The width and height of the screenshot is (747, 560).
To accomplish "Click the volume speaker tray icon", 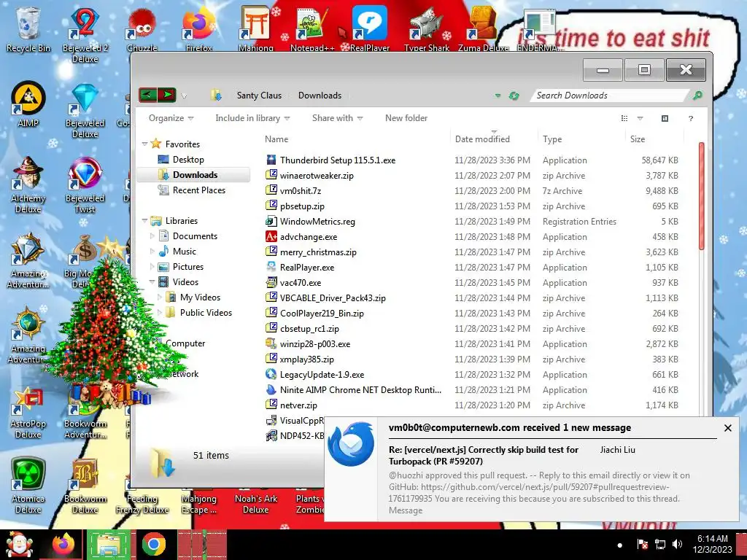I will coord(677,544).
